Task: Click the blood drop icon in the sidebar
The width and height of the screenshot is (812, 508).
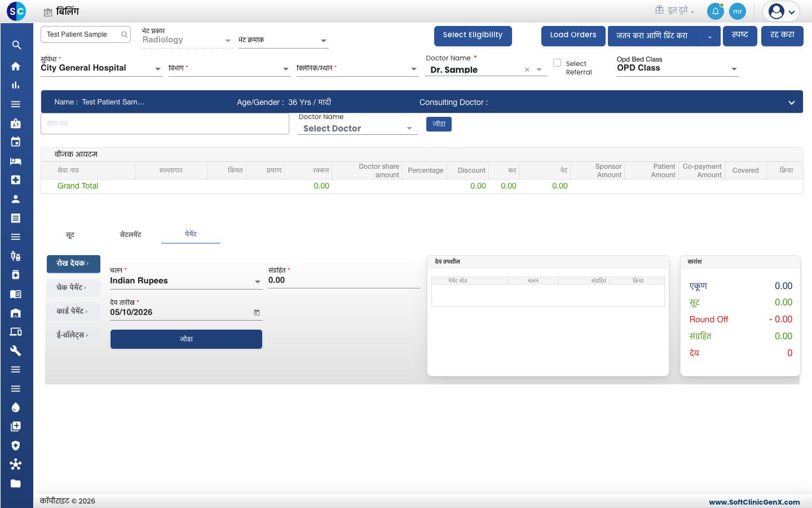Action: (x=16, y=408)
